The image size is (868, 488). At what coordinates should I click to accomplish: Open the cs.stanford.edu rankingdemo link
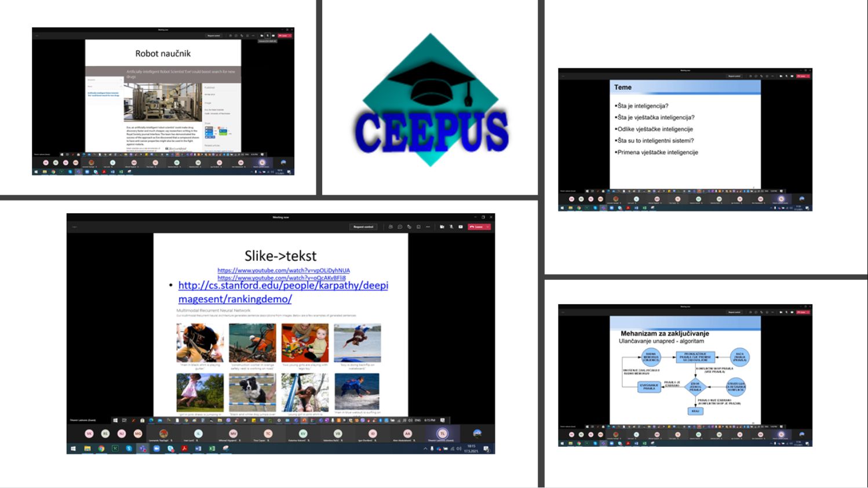click(x=283, y=292)
